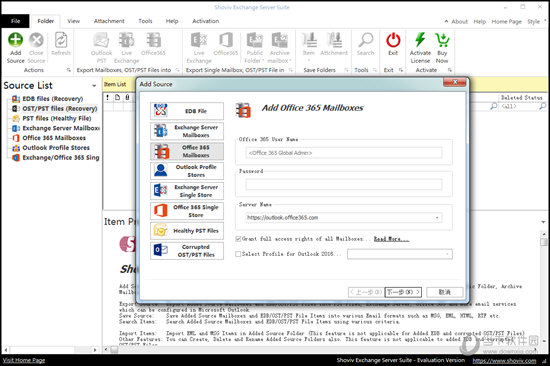The height and width of the screenshot is (366, 550).
Task: Select OST/PST files (Recovery) tree item
Action: point(60,108)
